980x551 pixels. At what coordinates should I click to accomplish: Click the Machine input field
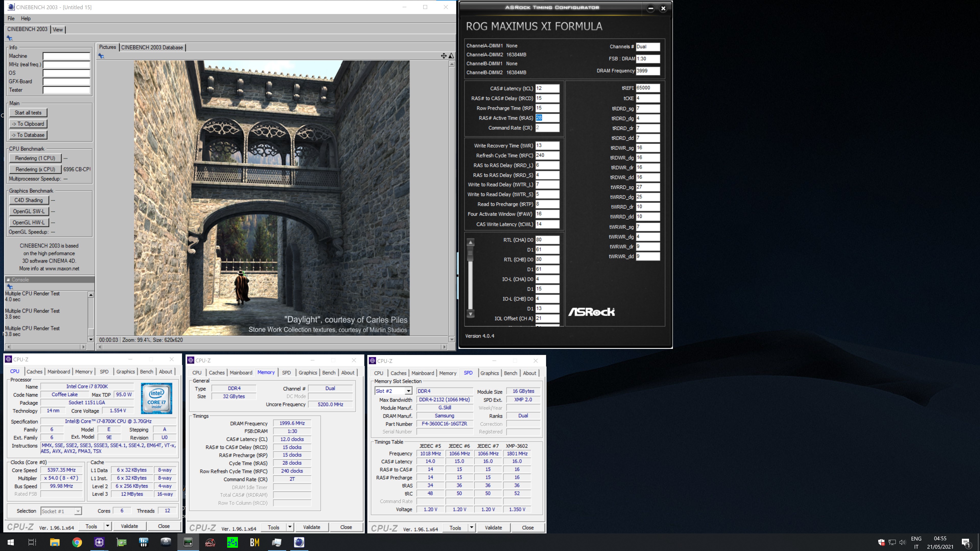(66, 56)
